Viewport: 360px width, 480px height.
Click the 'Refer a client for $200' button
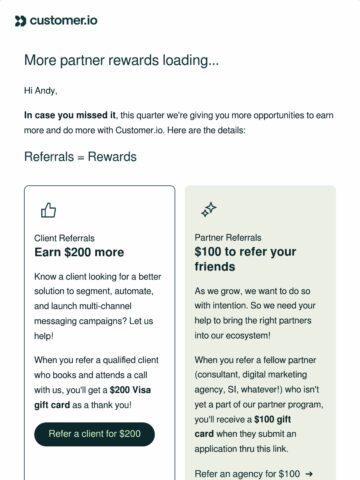[94, 434]
